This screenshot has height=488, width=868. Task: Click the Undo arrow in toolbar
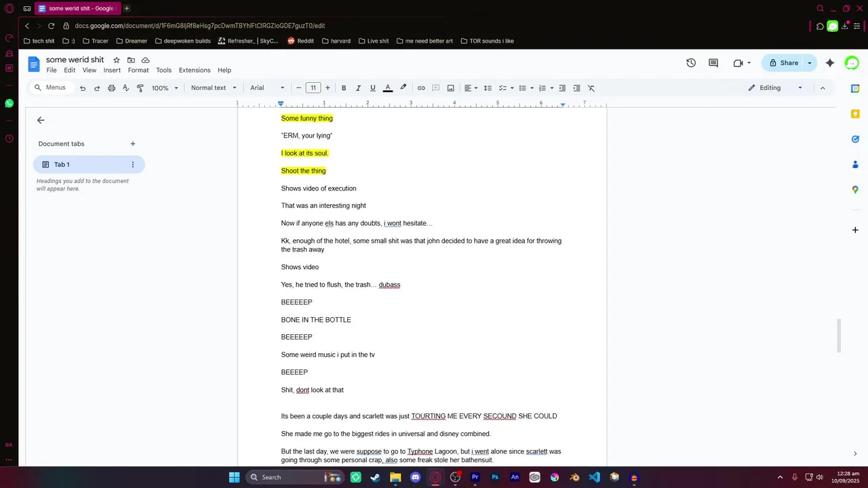83,88
